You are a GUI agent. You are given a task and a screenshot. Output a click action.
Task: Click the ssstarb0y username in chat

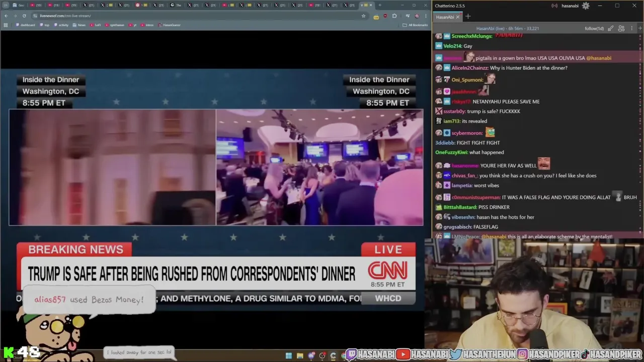pyautogui.click(x=454, y=111)
